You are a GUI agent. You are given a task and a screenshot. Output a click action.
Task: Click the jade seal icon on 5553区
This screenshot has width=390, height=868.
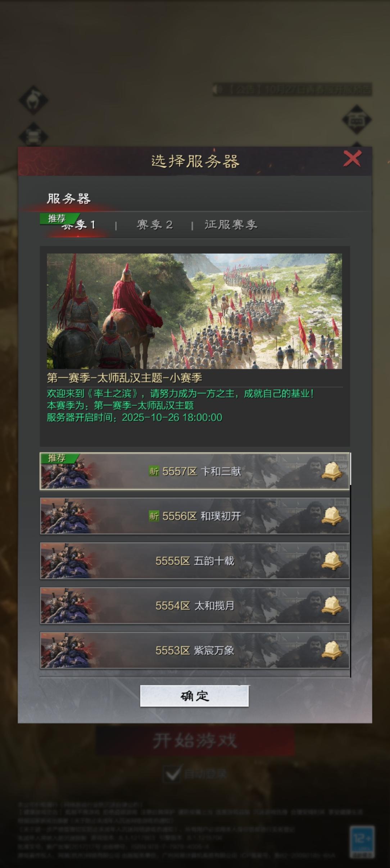pyautogui.click(x=332, y=650)
